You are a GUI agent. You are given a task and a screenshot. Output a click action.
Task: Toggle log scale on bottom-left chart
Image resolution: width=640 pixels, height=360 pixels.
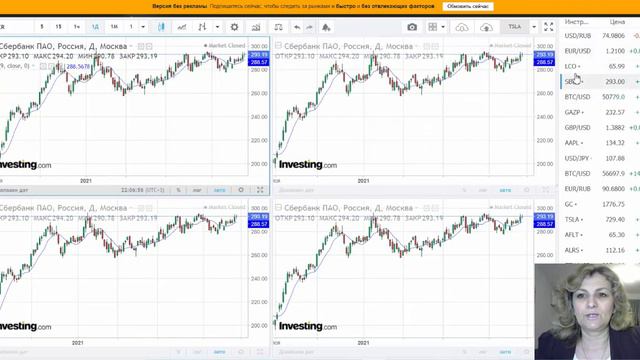pos(197,351)
